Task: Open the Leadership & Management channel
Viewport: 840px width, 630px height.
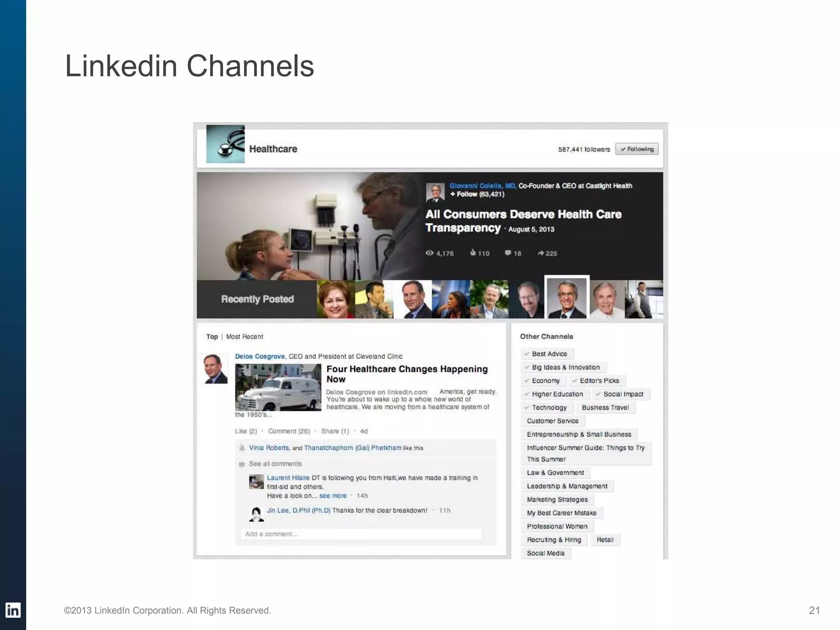Action: (567, 486)
